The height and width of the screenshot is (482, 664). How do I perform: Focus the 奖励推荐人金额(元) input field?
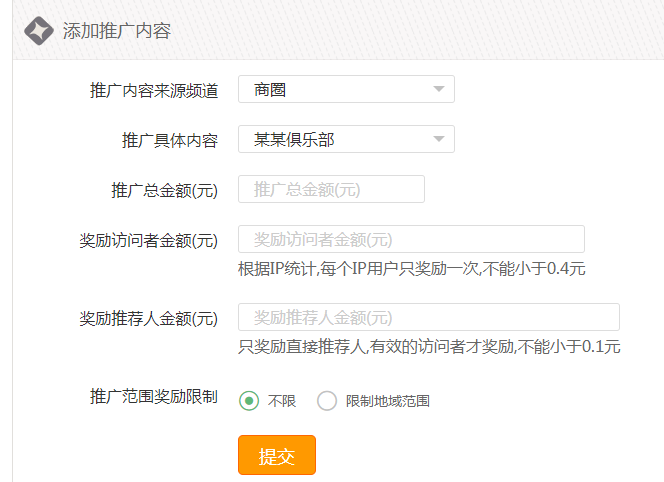tap(428, 318)
